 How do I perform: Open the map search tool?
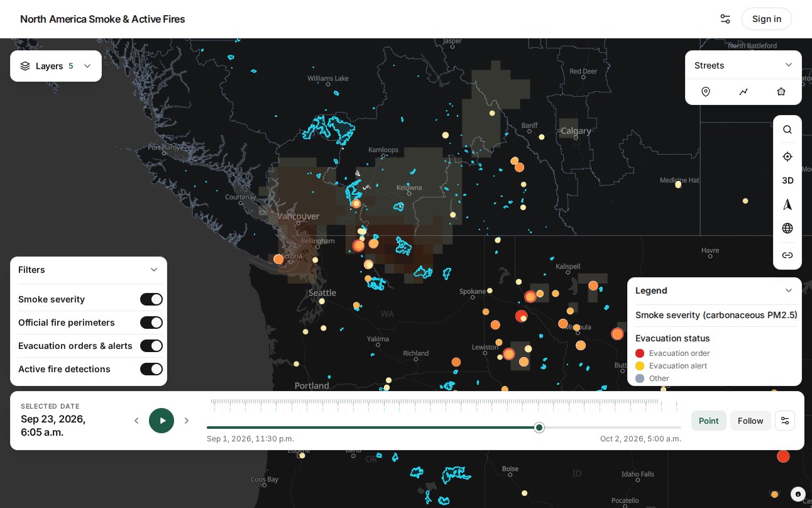(787, 130)
